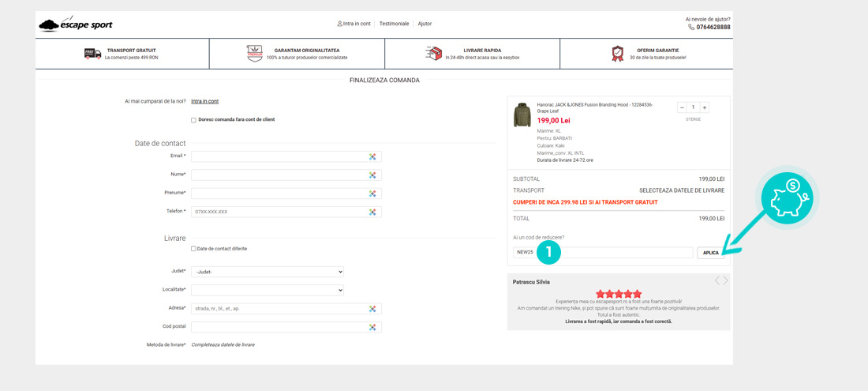Click the free transport truck icon
Viewport: 868px width, 391px height.
tap(92, 54)
